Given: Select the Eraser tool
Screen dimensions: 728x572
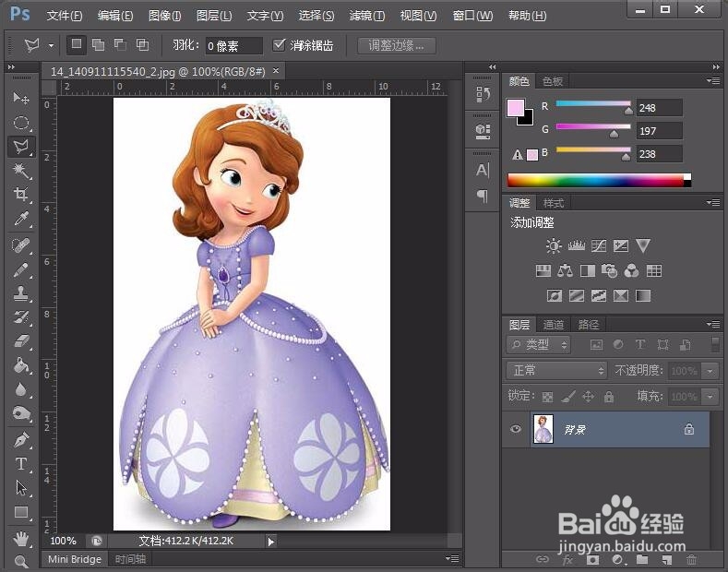Looking at the screenshot, I should (x=21, y=341).
